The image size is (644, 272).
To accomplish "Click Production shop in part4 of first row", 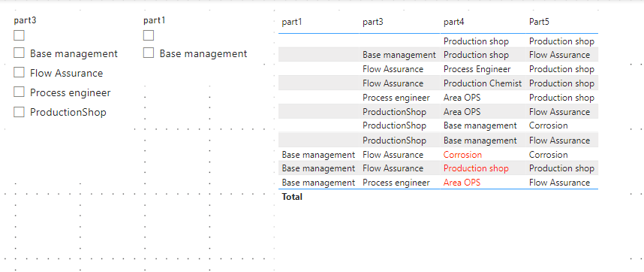I will (x=476, y=41).
